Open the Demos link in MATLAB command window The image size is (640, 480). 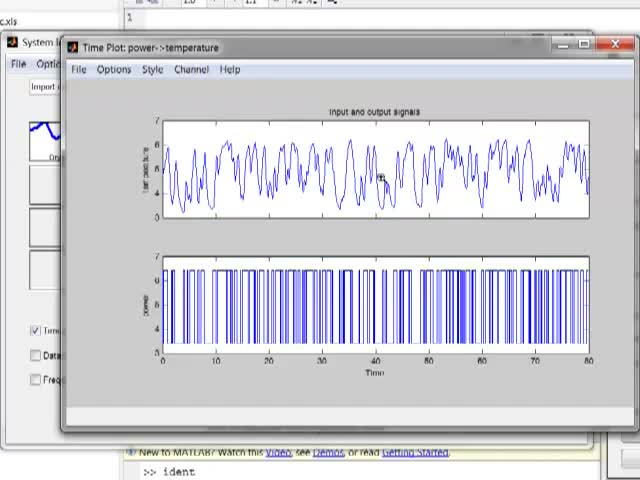pyautogui.click(x=329, y=452)
